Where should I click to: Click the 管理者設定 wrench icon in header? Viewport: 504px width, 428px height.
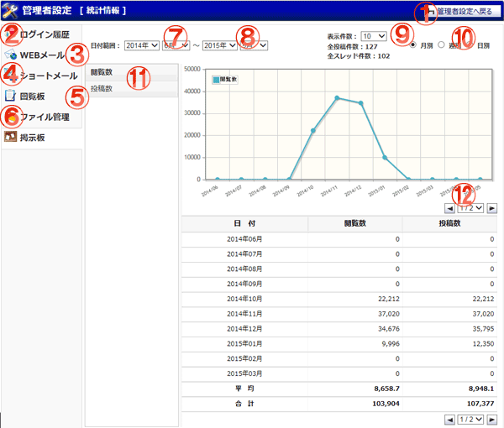[11, 11]
